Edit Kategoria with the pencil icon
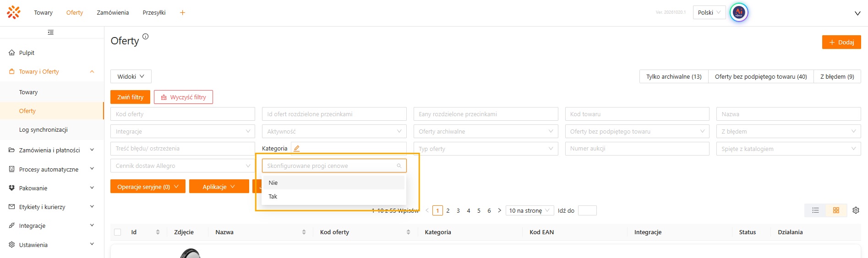The image size is (868, 258). 296,148
